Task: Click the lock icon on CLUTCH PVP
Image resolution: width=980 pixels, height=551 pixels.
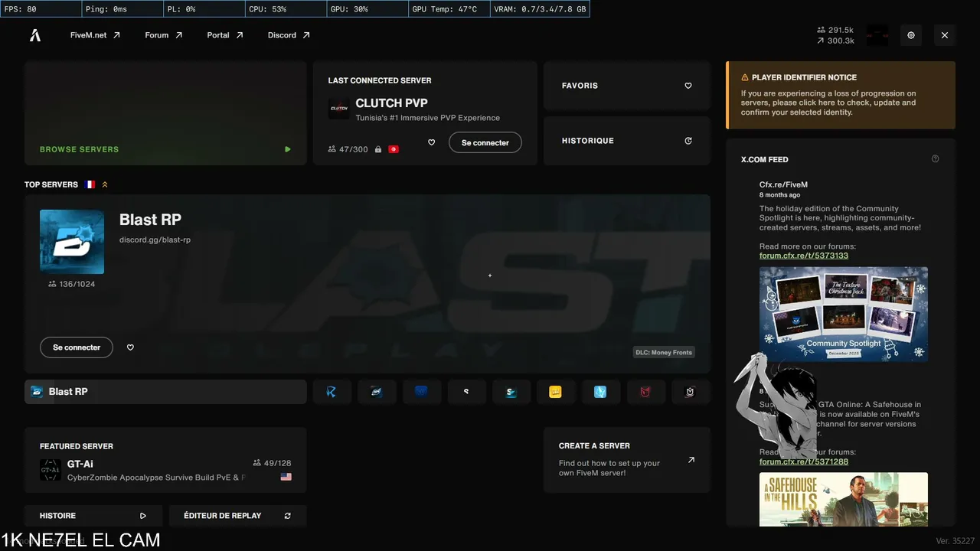Action: click(x=377, y=149)
